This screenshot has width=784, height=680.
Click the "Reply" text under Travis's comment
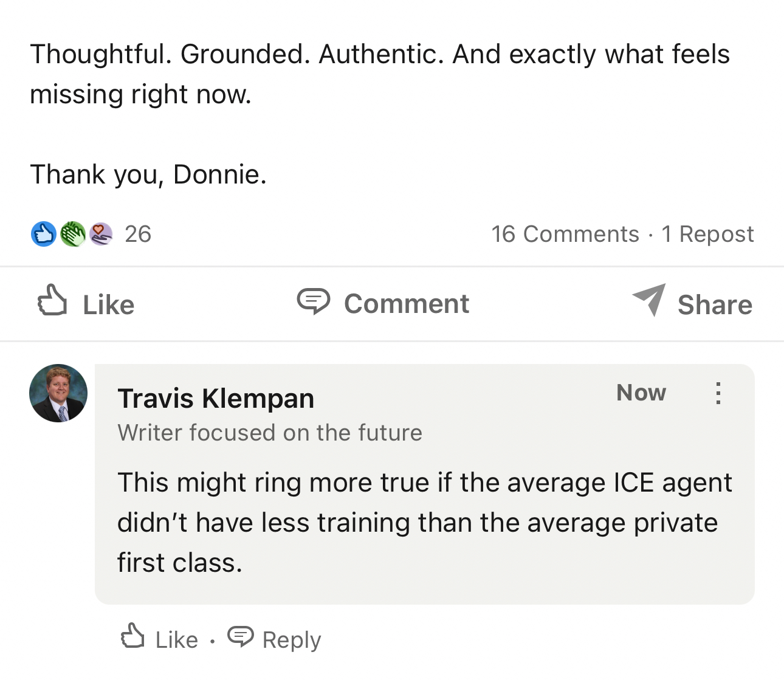292,640
